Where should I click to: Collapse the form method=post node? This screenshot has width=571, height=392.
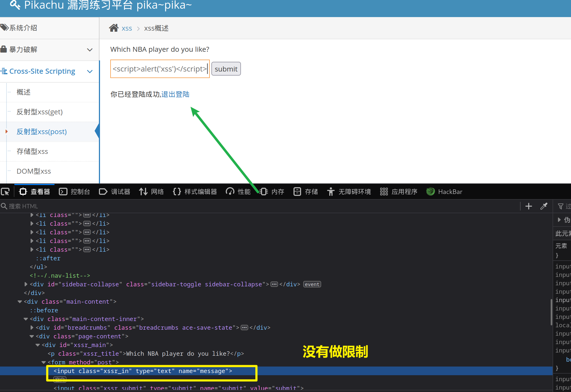(44, 362)
